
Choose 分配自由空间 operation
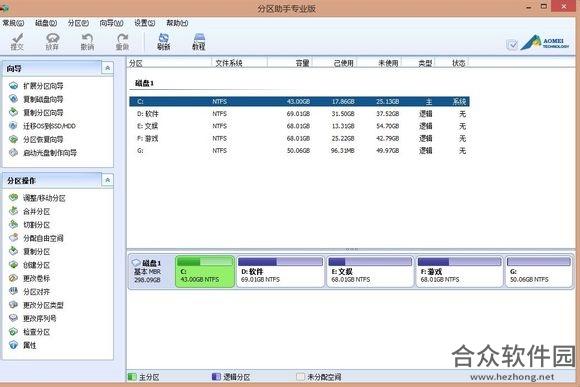tap(37, 238)
